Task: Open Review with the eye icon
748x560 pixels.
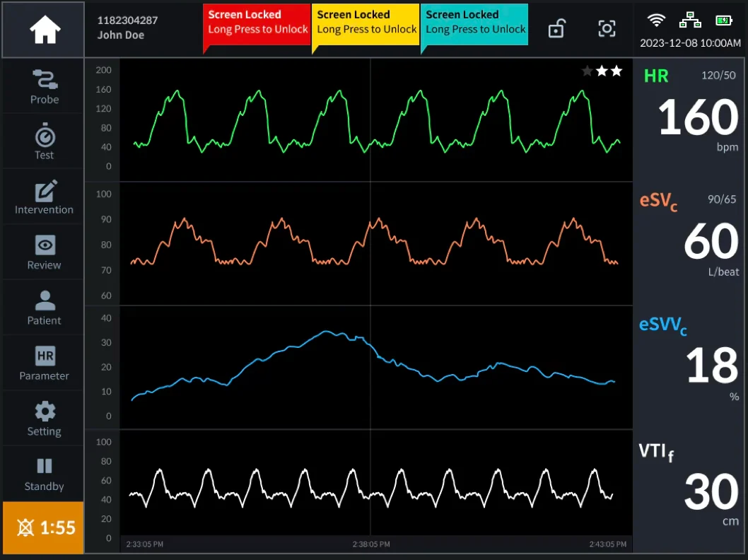Action: point(44,252)
